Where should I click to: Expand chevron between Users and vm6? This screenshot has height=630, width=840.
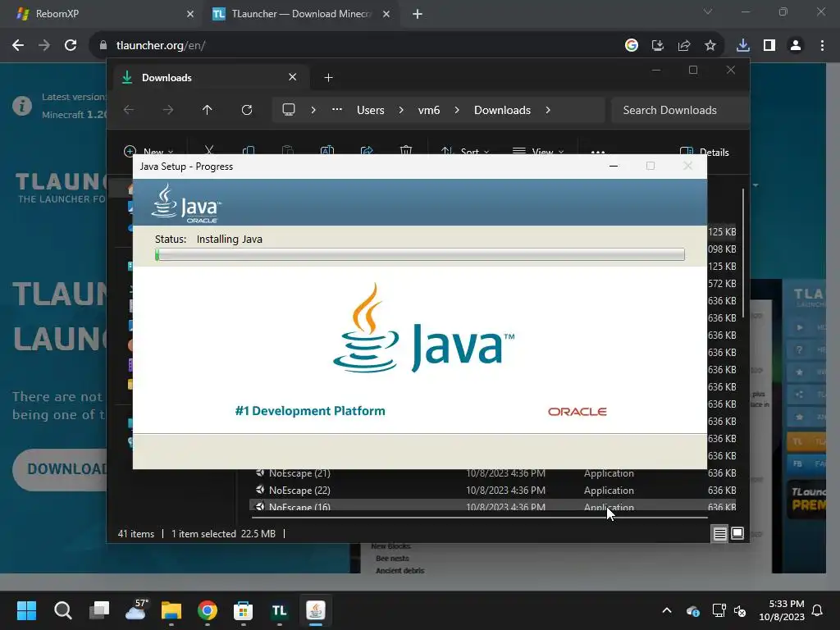click(400, 110)
